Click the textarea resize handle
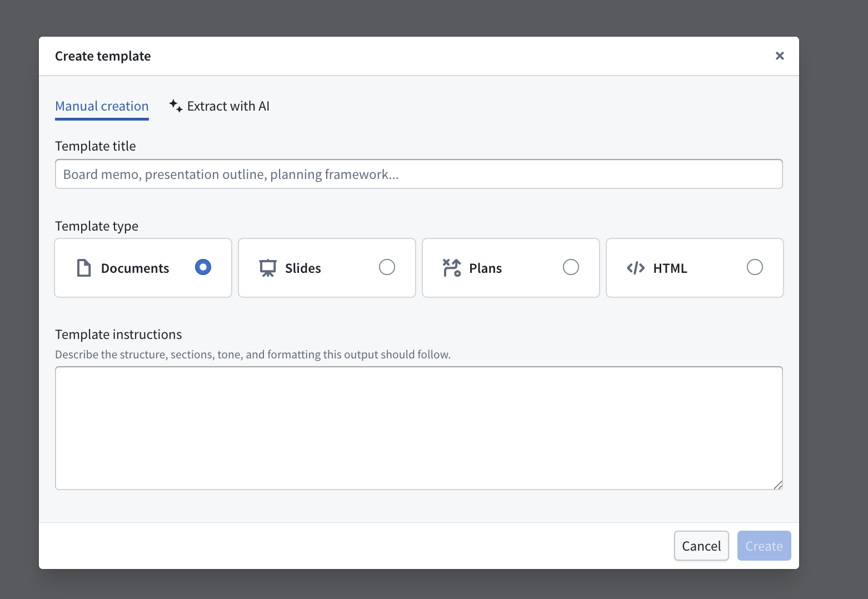This screenshot has height=599, width=868. tap(778, 485)
